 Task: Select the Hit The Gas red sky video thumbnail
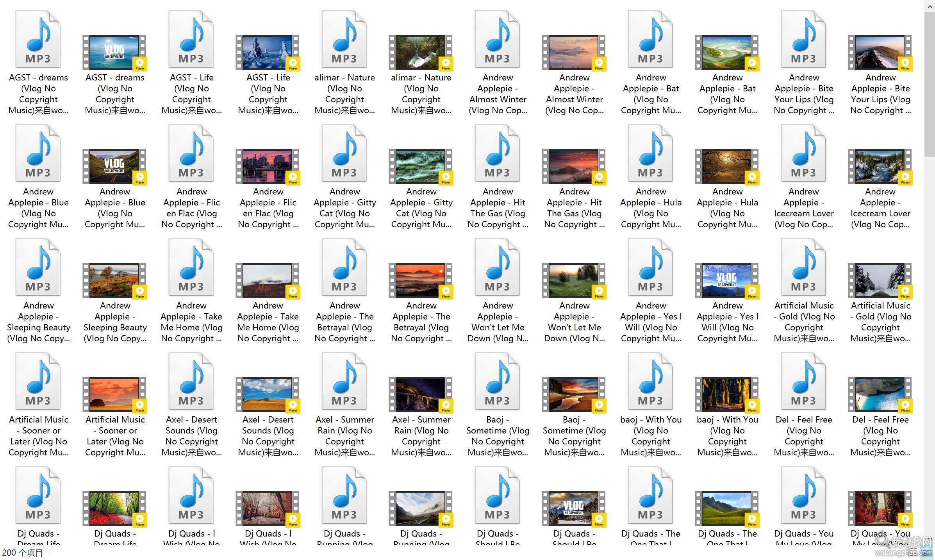point(574,166)
